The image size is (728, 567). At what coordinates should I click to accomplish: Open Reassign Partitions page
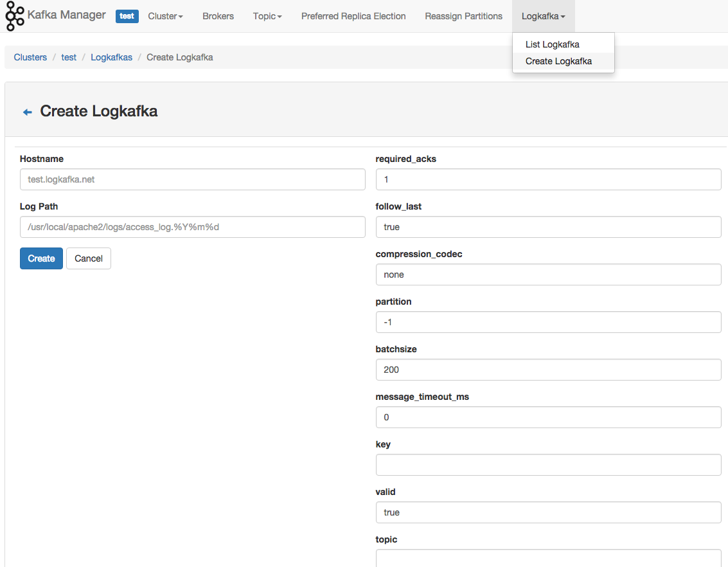point(463,16)
